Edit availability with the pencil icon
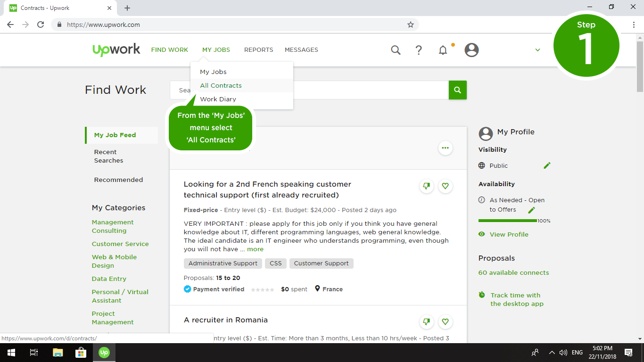The width and height of the screenshot is (644, 362). pyautogui.click(x=531, y=210)
